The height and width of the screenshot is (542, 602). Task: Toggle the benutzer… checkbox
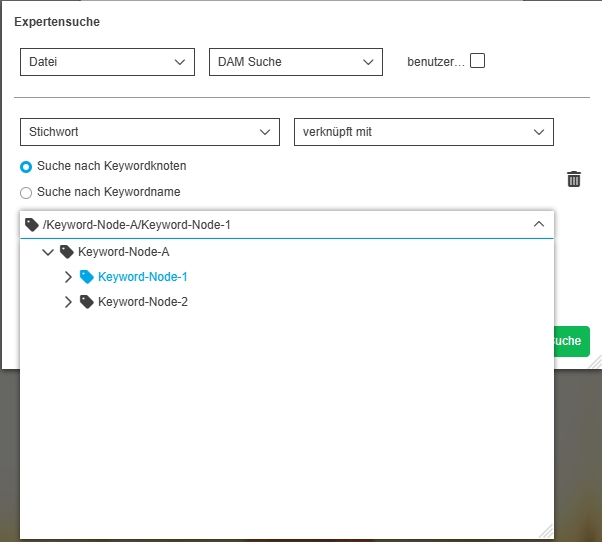[x=478, y=61]
